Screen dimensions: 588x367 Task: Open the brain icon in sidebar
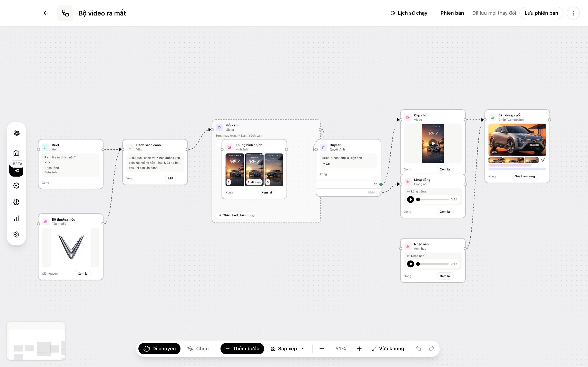click(x=16, y=202)
